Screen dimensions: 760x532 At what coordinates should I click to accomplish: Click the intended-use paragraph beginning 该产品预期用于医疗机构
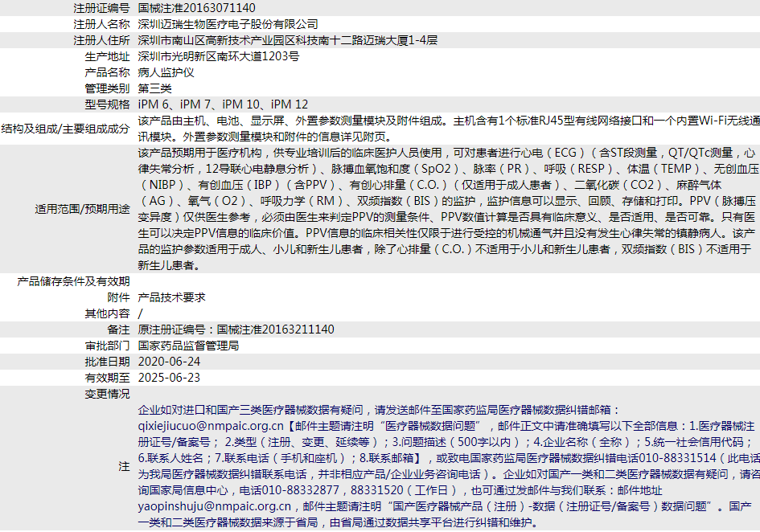point(449,209)
